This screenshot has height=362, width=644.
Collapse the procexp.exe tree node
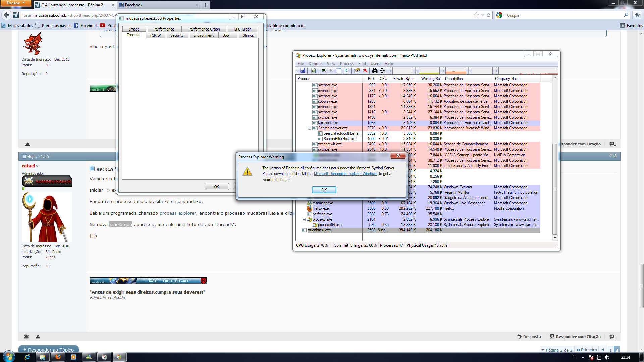[304, 220]
